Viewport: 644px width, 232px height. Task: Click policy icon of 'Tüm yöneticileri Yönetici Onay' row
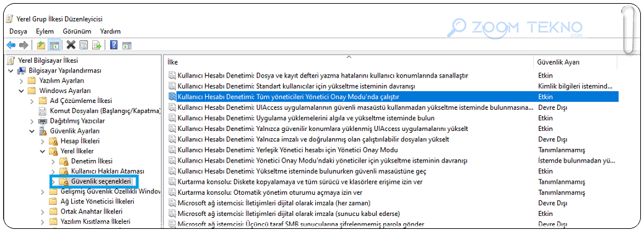tap(172, 97)
